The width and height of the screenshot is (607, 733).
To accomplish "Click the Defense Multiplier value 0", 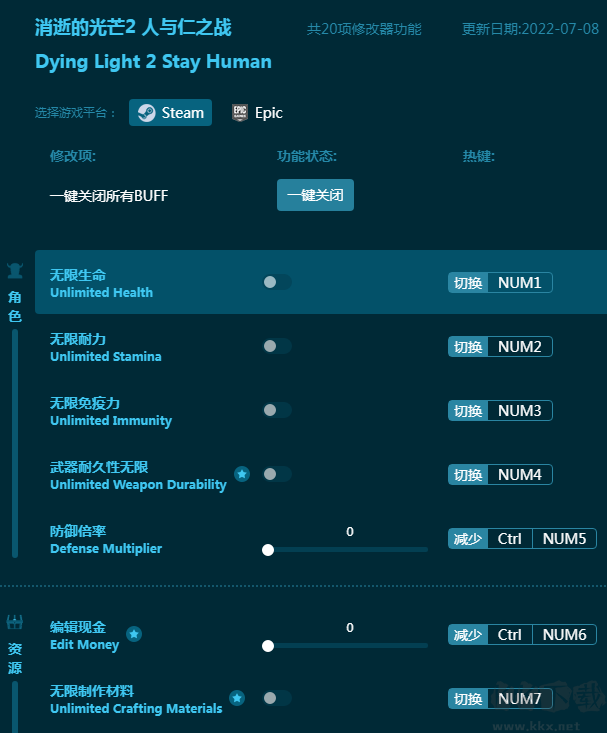I will tap(350, 532).
